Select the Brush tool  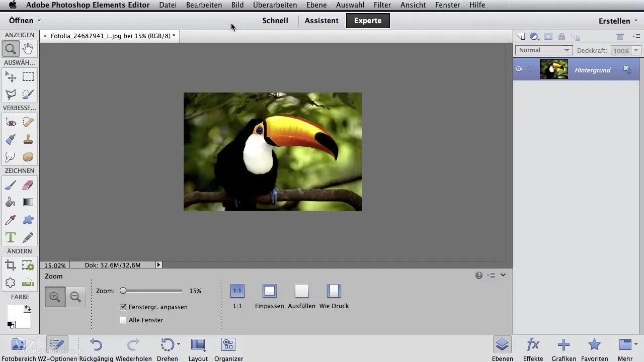(11, 185)
